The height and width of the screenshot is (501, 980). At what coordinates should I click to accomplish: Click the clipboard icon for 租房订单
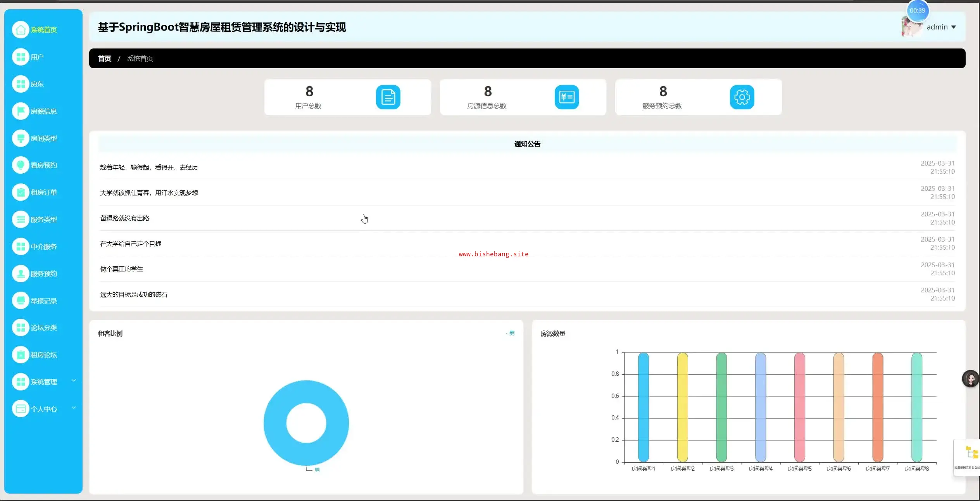(21, 192)
